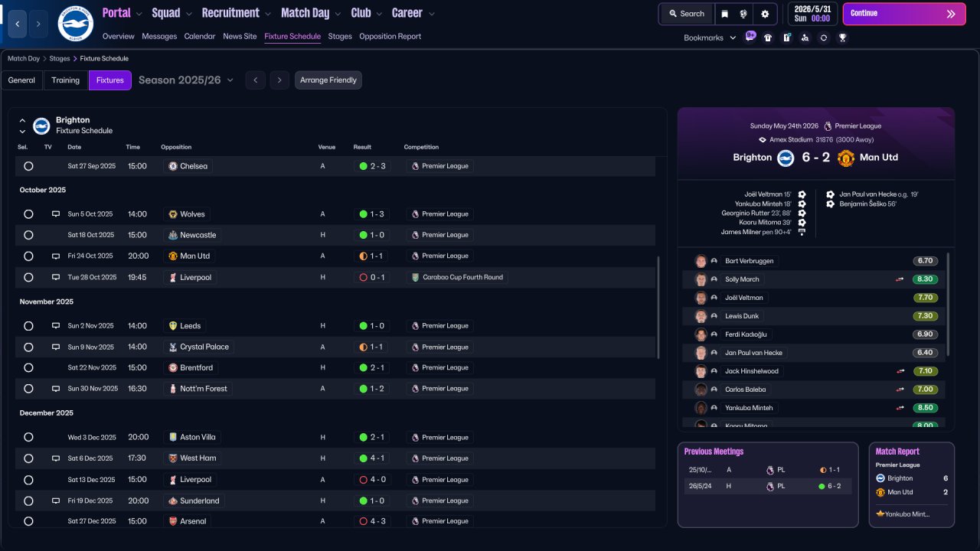
Task: Open the Brighton club badge at top left
Action: (x=75, y=24)
